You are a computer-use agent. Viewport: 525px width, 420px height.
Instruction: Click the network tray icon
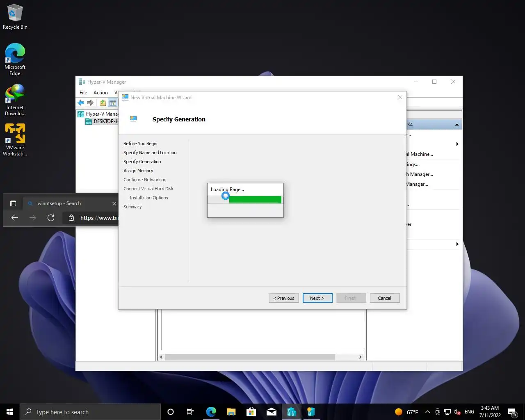pos(447,412)
